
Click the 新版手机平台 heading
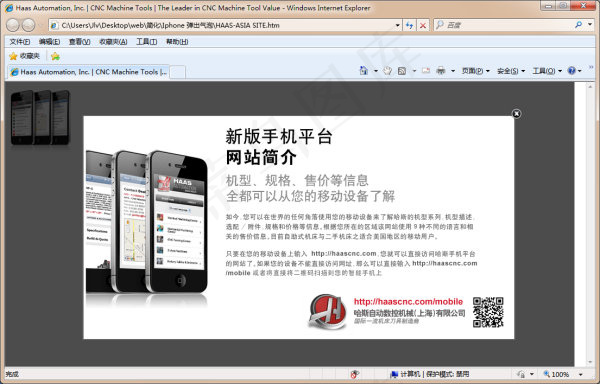279,137
